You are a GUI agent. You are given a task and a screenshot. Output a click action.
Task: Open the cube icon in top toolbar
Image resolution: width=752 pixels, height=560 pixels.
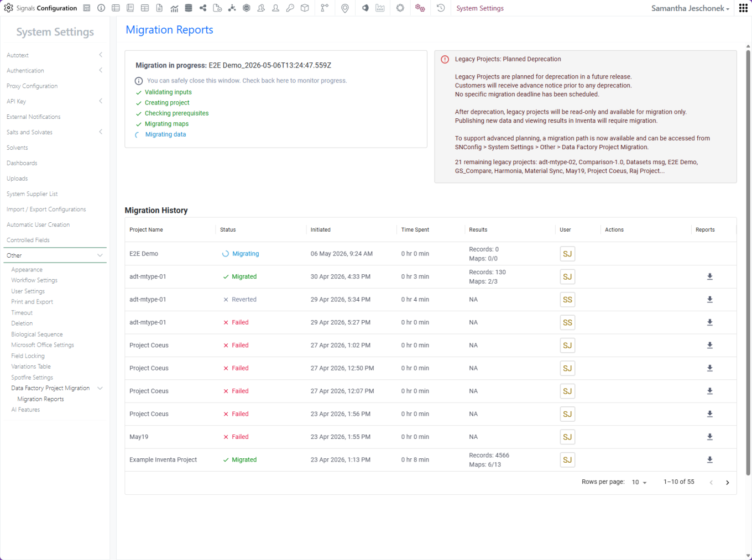pyautogui.click(x=305, y=8)
